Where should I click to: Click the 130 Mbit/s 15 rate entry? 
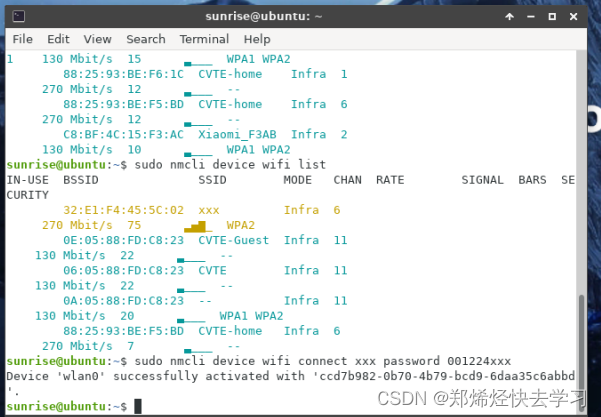pyautogui.click(x=92, y=59)
